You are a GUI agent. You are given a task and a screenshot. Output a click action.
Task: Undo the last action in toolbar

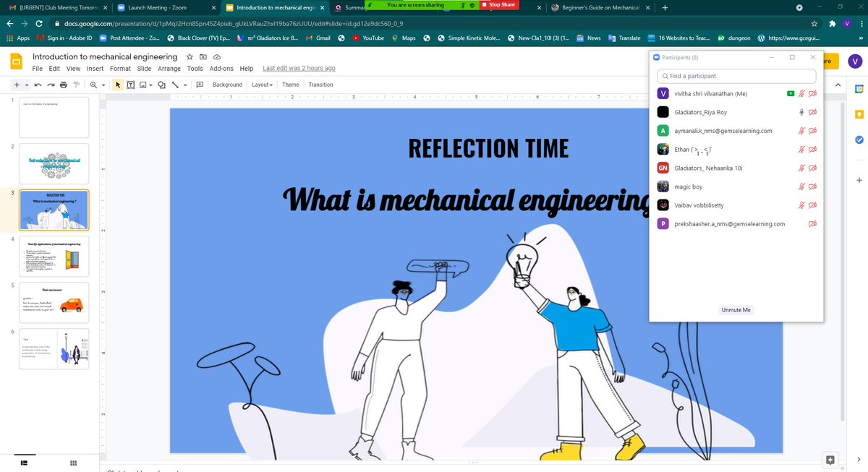pyautogui.click(x=38, y=85)
